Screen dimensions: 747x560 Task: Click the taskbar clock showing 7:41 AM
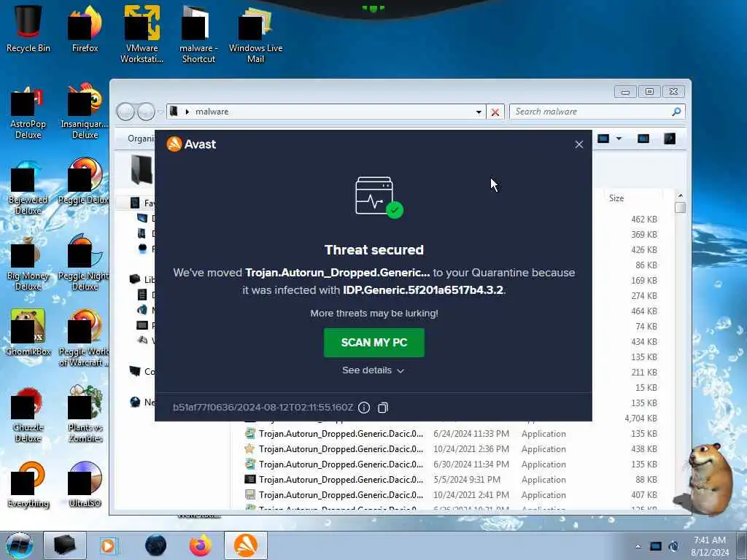click(x=710, y=545)
